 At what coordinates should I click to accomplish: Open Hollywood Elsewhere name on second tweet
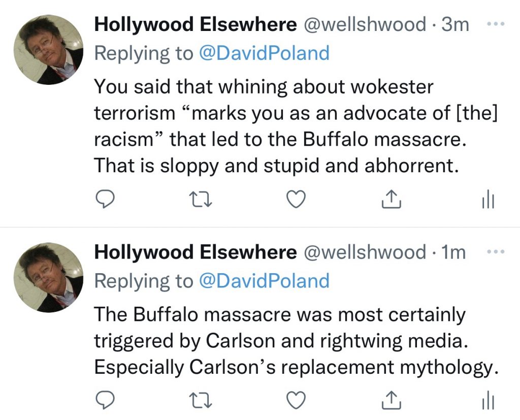click(x=195, y=252)
